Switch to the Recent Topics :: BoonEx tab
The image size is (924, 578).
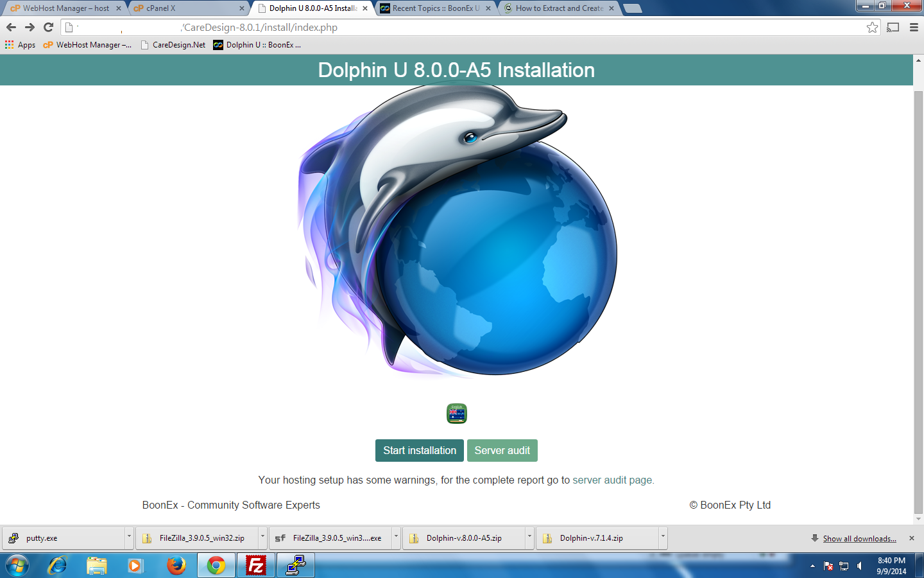tap(435, 8)
